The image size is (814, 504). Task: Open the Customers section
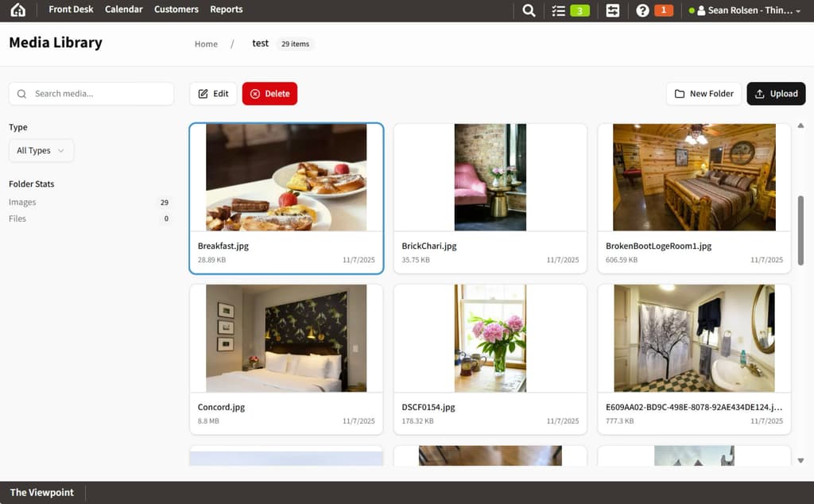pyautogui.click(x=176, y=10)
